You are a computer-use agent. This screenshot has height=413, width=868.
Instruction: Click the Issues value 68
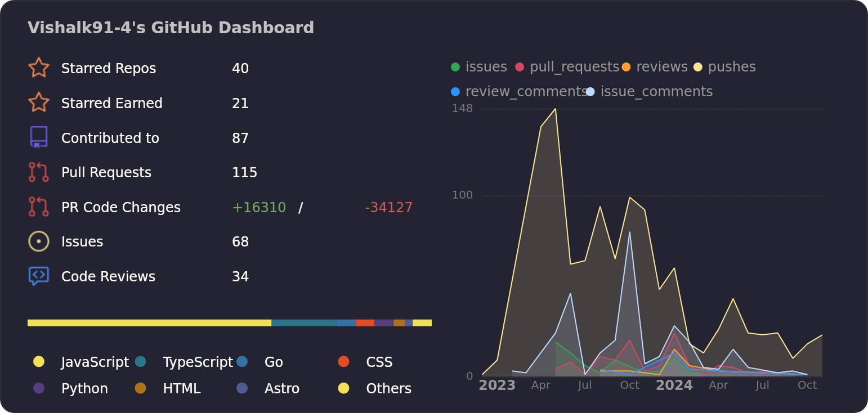coord(240,242)
